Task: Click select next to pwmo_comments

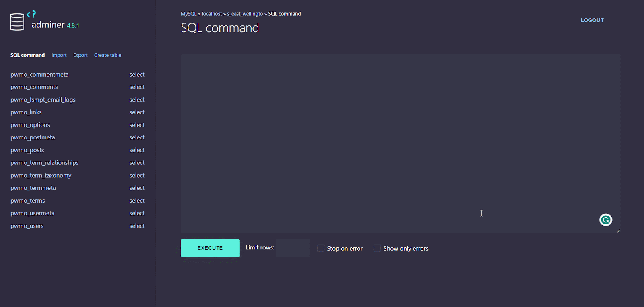Action: pyautogui.click(x=137, y=87)
